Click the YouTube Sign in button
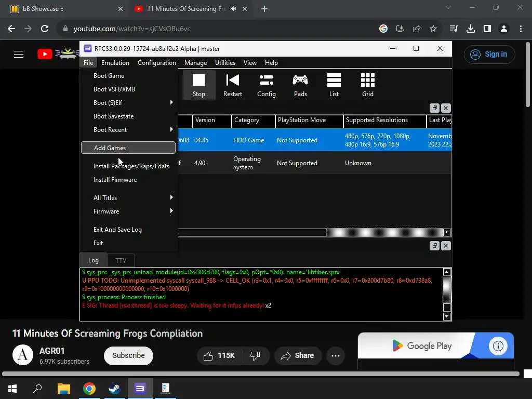The width and height of the screenshot is (532, 399). point(489,54)
